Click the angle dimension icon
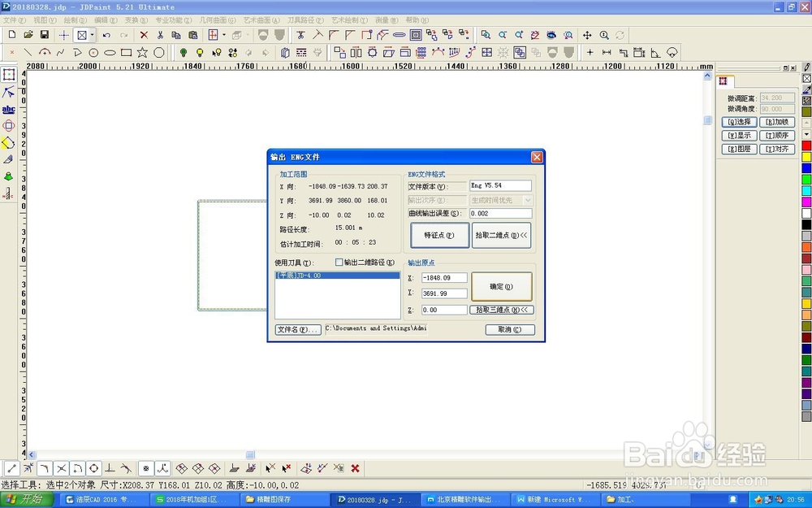 pyautogui.click(x=655, y=52)
